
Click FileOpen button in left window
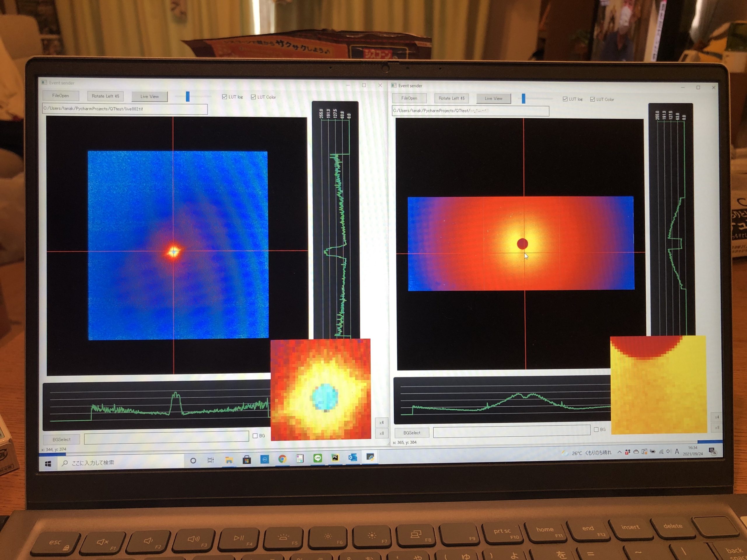[61, 96]
